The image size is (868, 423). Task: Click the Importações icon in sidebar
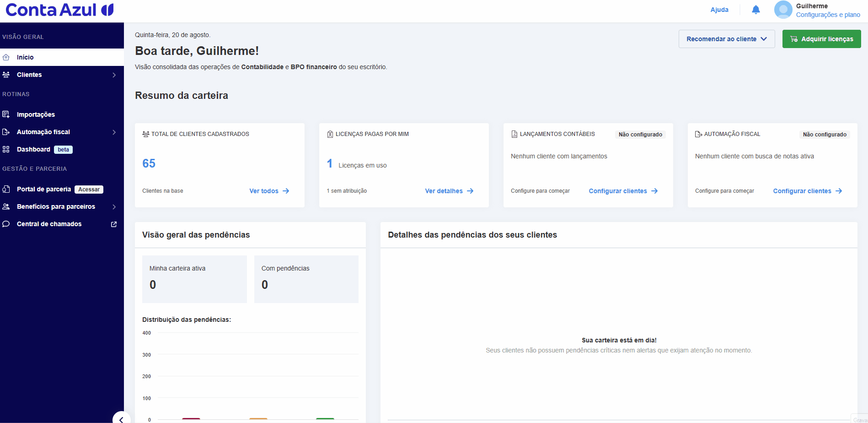pyautogui.click(x=6, y=114)
